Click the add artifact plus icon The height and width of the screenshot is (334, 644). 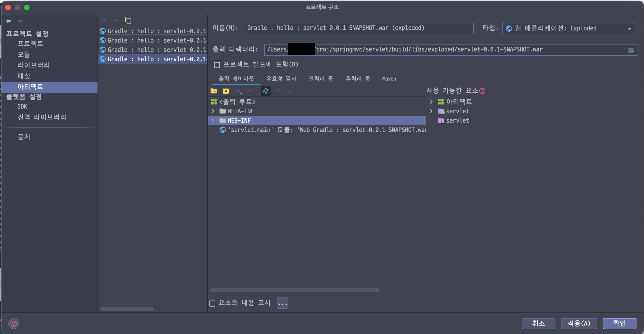pyautogui.click(x=104, y=20)
